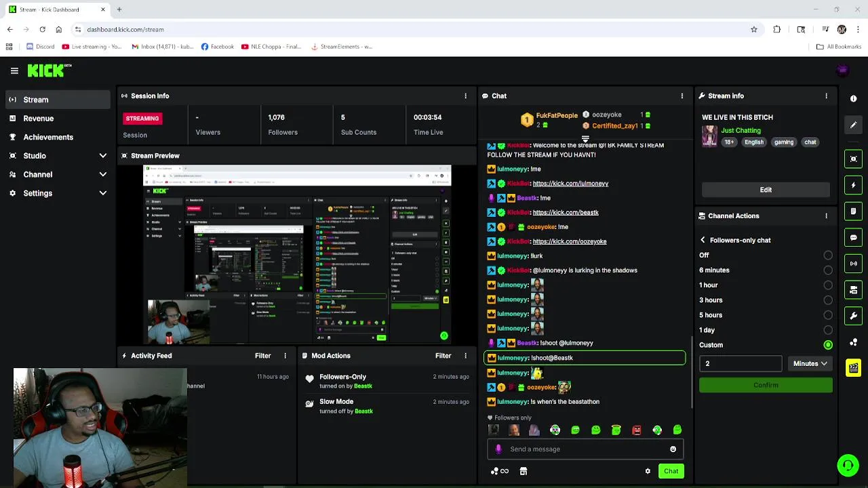Open the Mod Actions Filter button
Viewport: 868px width, 488px height.
(443, 356)
